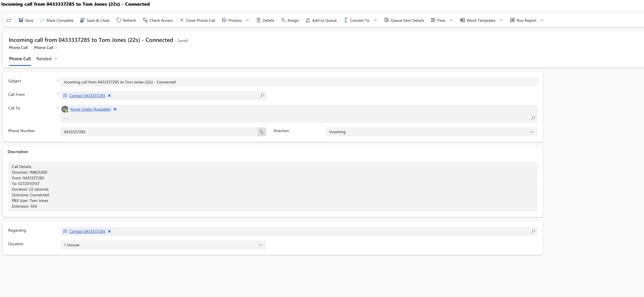Screen dimensions: 644x297
Task: Click into the Subject text field
Action: pyautogui.click(x=299, y=82)
